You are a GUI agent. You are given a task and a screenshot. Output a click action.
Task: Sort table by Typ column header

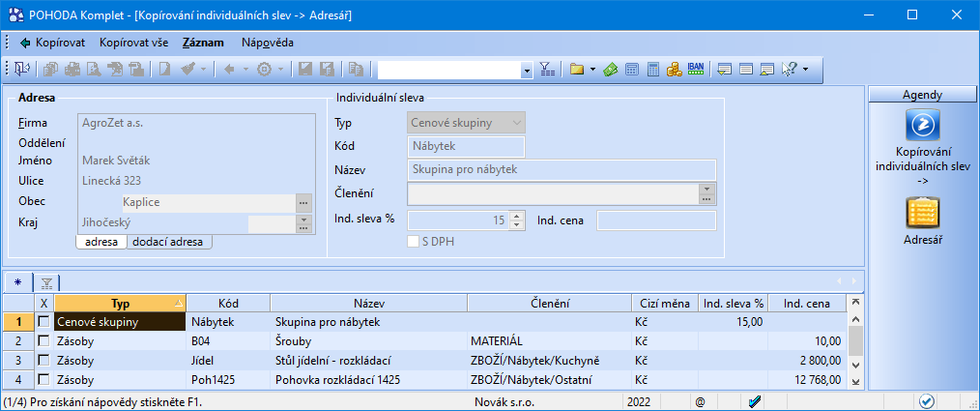120,304
